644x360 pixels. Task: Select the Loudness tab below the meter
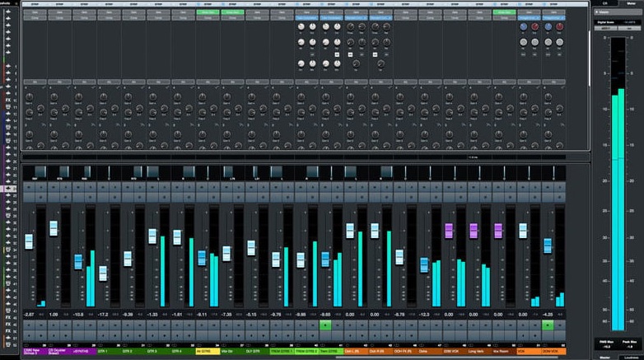point(631,358)
